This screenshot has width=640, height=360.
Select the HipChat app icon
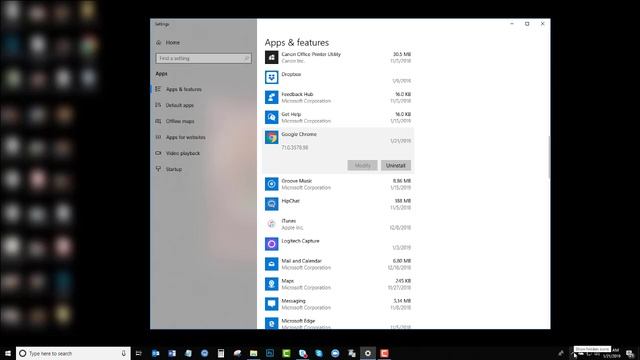click(271, 204)
